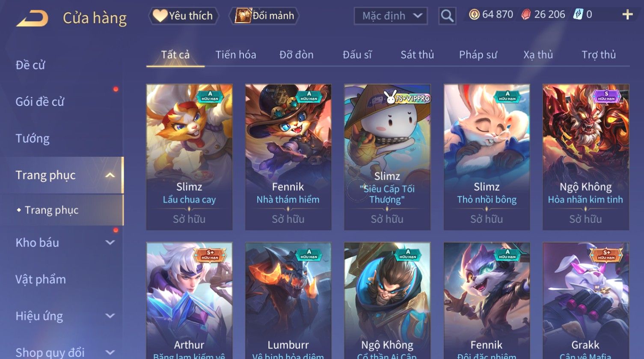Viewport: 644px width, 359px height.
Task: Tap the back arrow icon
Action: pos(33,18)
